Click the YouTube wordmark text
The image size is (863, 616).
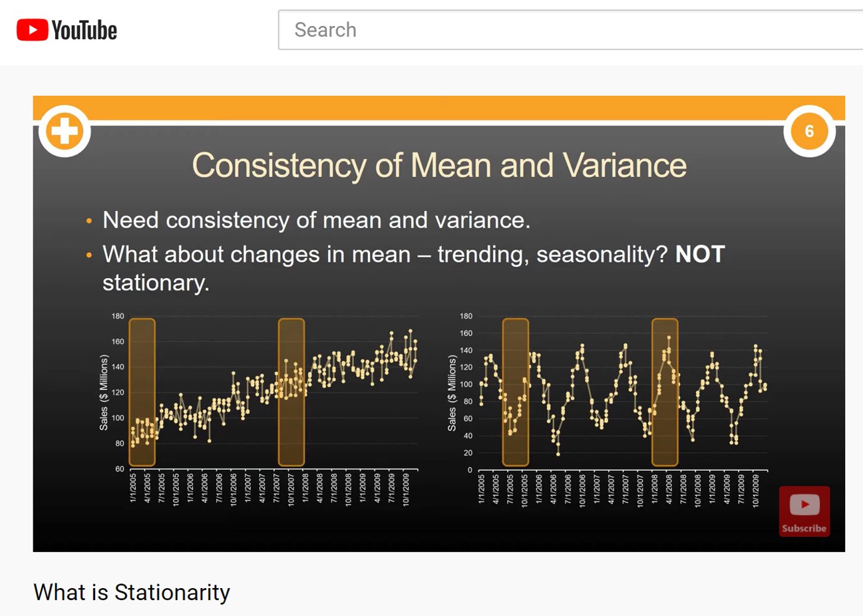[85, 31]
